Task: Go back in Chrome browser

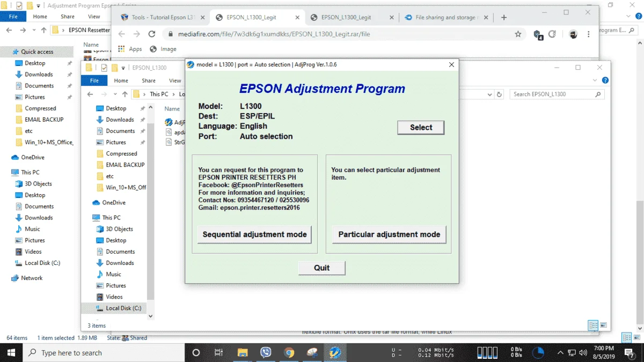Action: 122,34
